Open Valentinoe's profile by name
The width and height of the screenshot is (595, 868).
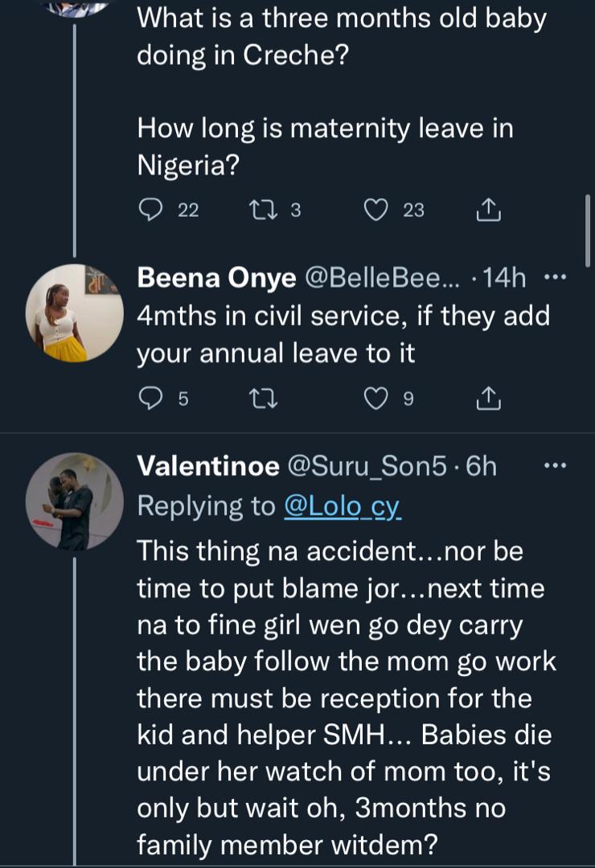coord(207,465)
